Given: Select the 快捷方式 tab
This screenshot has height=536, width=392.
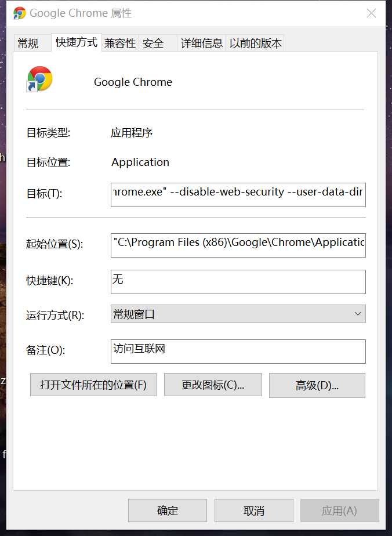Looking at the screenshot, I should coord(77,42).
